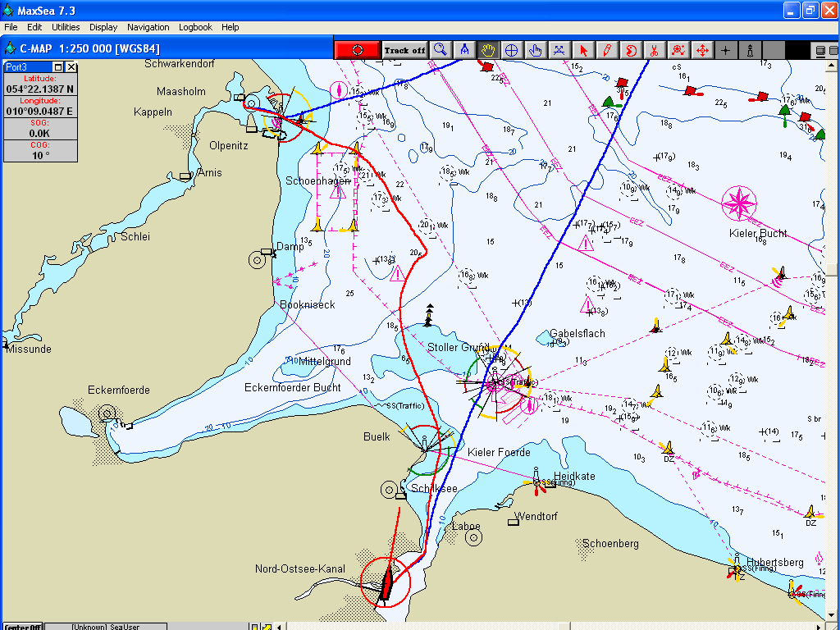Click the red boat position marker
Screen dimensions: 840x630
click(386, 584)
